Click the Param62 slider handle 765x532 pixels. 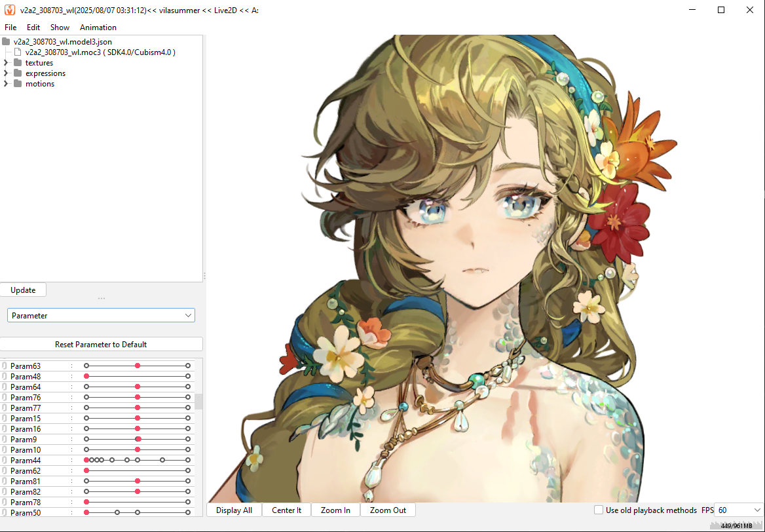pyautogui.click(x=86, y=470)
